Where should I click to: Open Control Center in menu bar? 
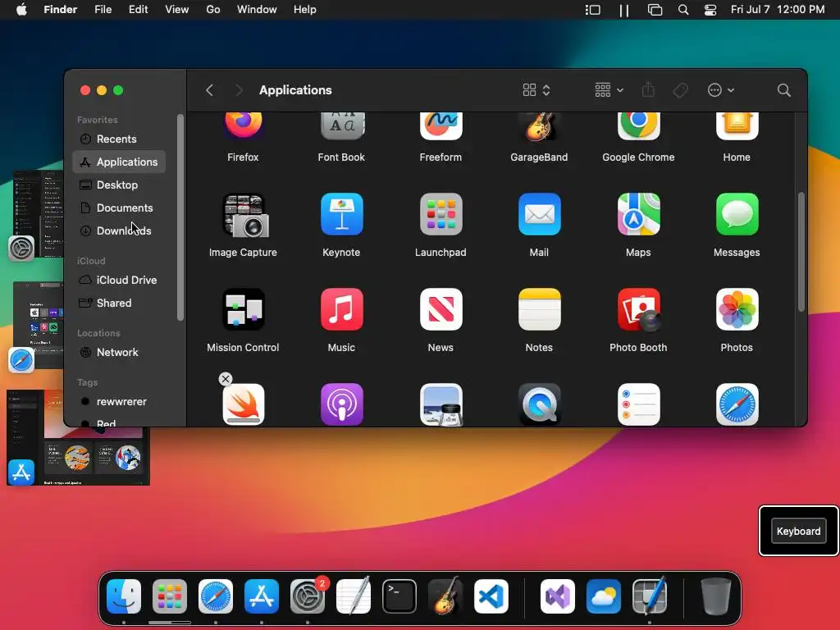click(x=710, y=10)
